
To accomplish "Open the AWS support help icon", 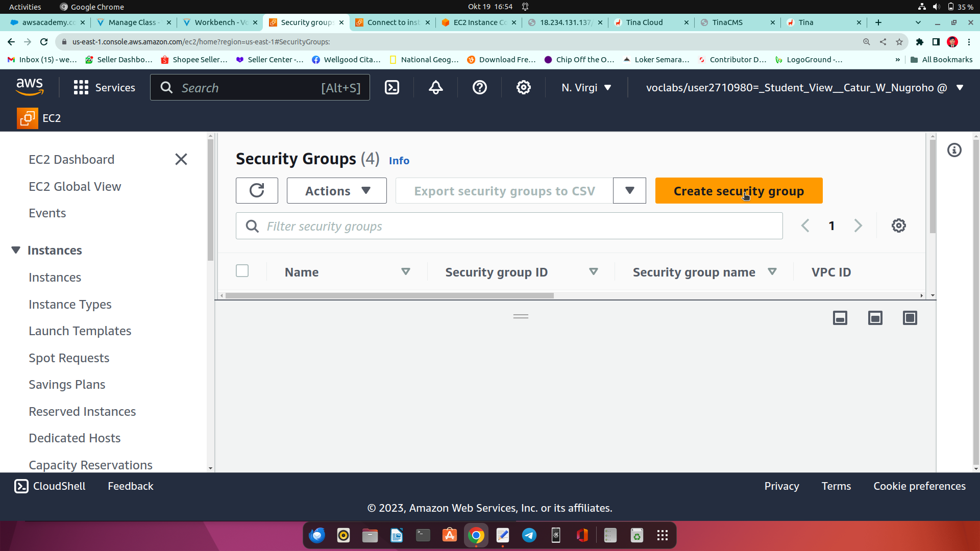I will coord(479,88).
